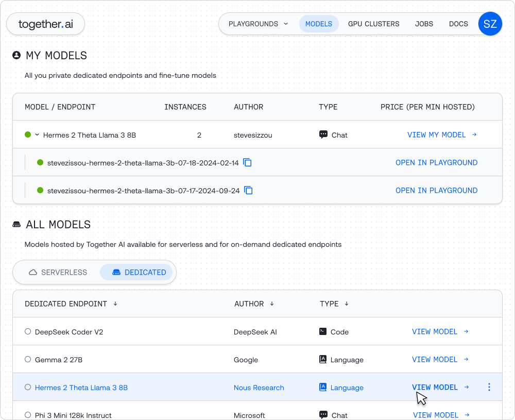This screenshot has height=420, width=515.
Task: Open the Playgrounds dropdown menu
Action: click(258, 24)
